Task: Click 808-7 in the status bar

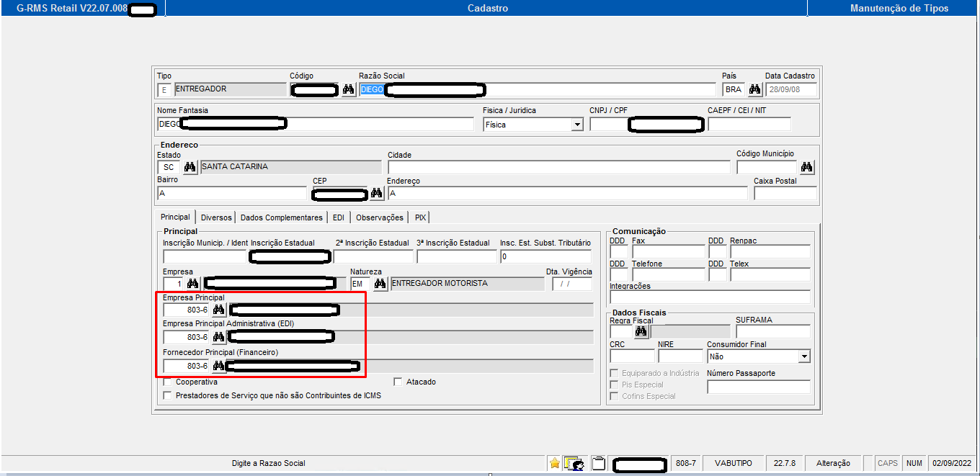Action: [685, 463]
